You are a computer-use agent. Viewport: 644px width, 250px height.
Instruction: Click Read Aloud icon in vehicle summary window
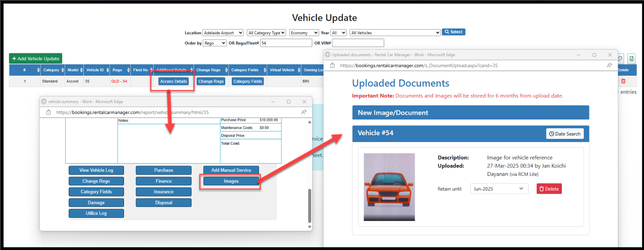[304, 112]
